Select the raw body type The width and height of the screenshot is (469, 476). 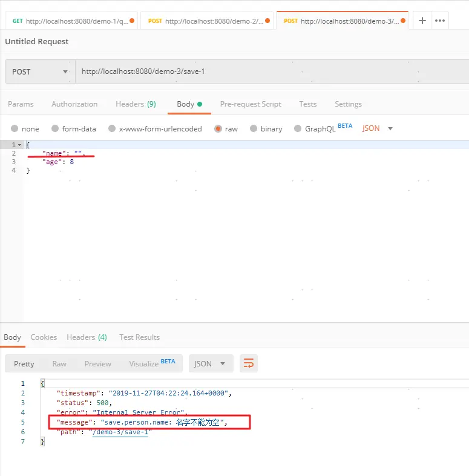coord(226,129)
